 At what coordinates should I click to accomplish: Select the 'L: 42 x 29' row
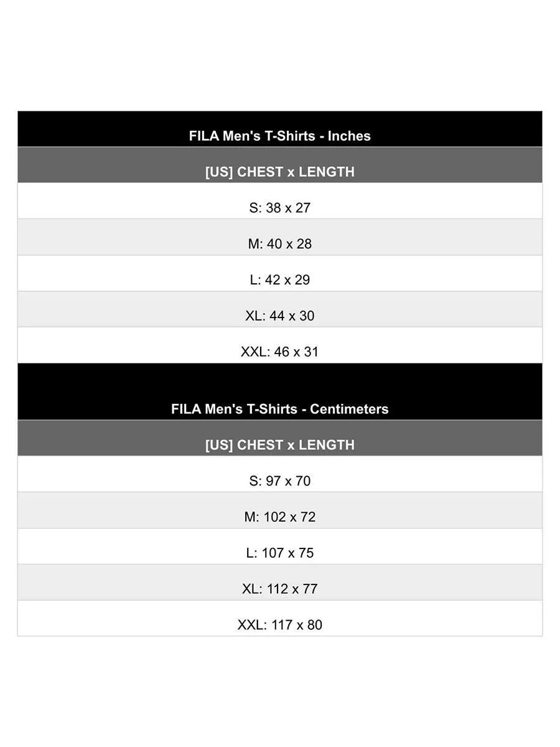point(279,280)
